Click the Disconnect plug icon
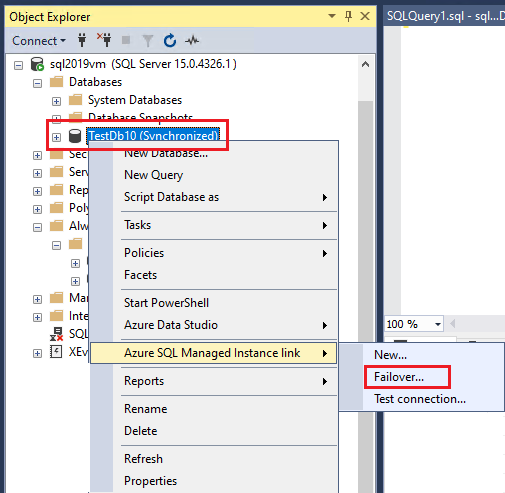 click(104, 40)
